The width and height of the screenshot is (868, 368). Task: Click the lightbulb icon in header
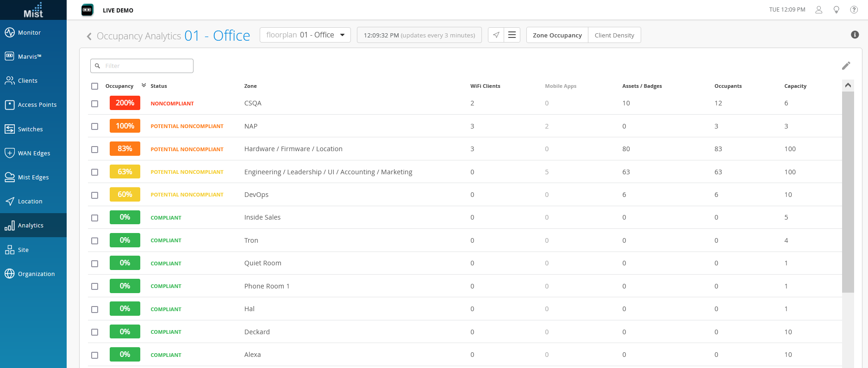point(836,10)
